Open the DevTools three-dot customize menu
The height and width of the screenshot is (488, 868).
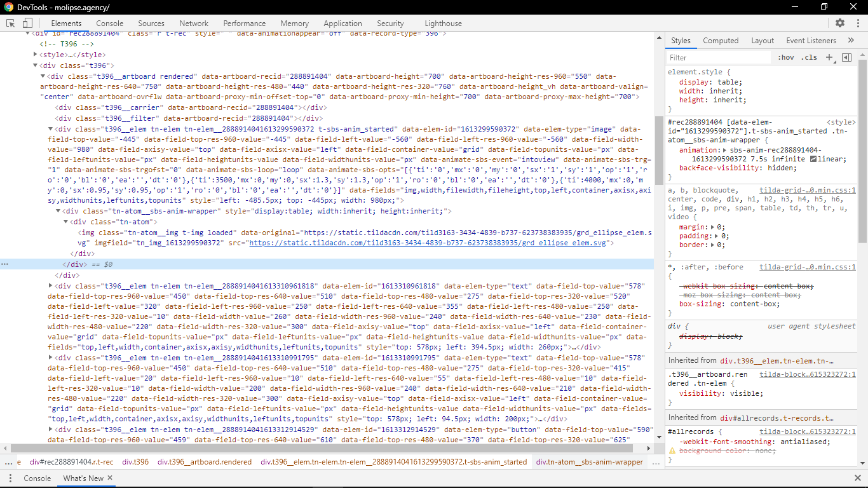click(x=857, y=24)
